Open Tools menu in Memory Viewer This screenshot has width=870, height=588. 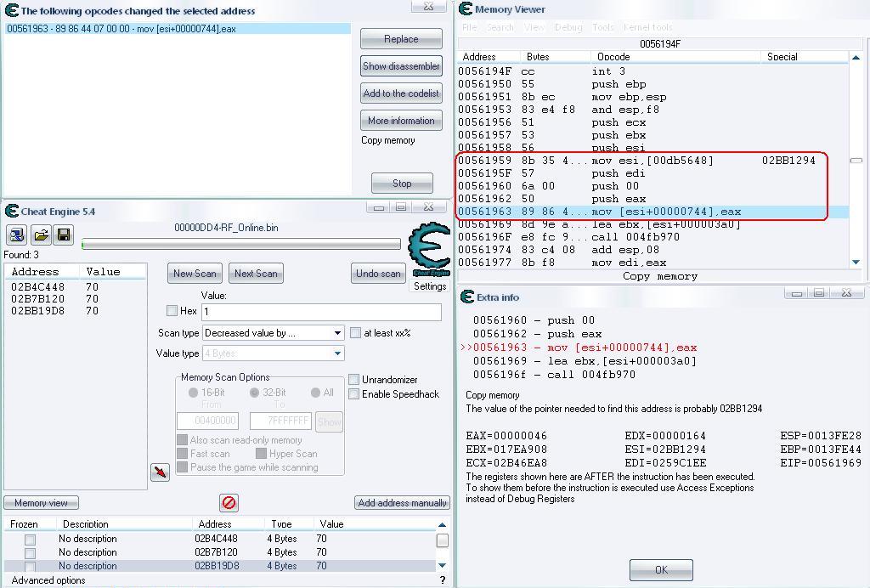(603, 27)
